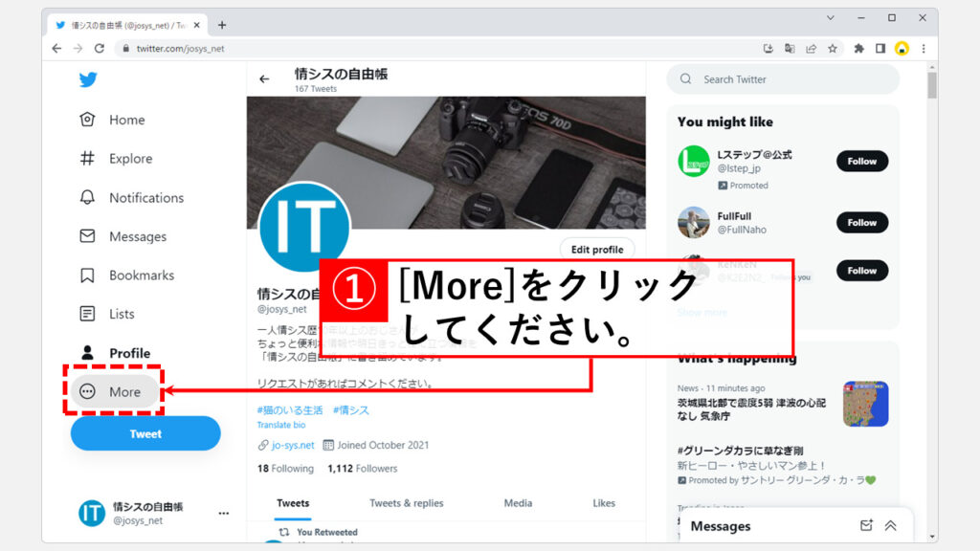Click Translate bio link

pyautogui.click(x=281, y=425)
